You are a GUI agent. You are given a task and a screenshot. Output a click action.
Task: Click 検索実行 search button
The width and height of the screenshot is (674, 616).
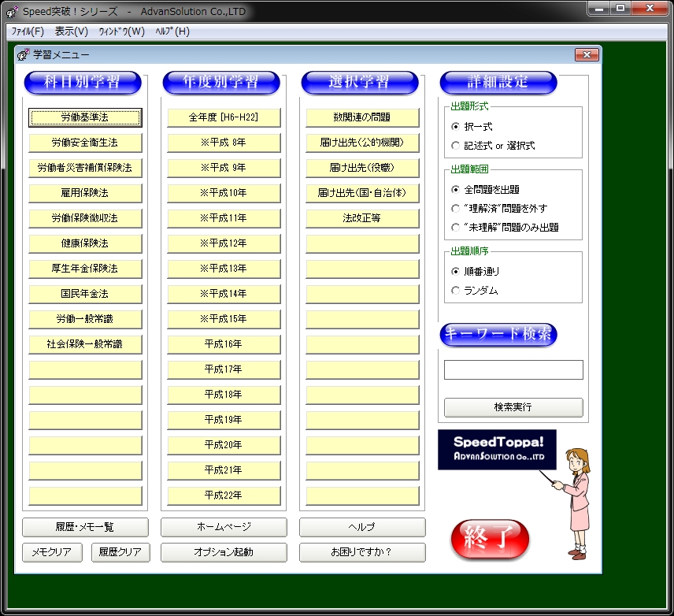[x=513, y=407]
